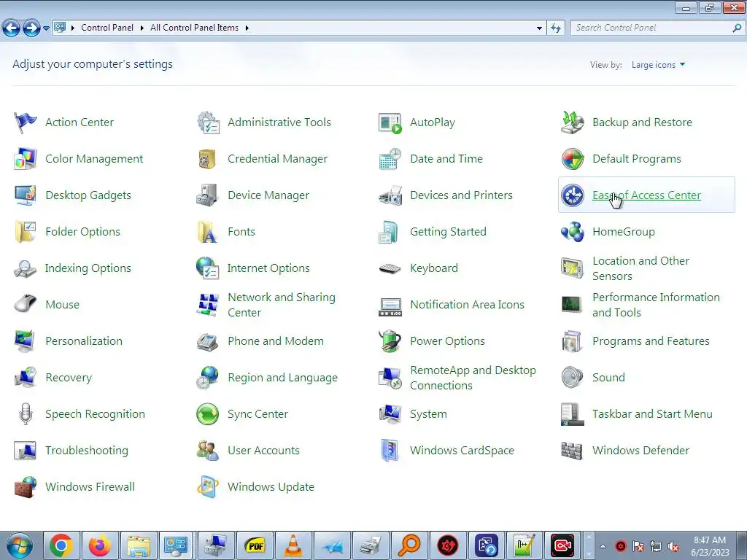Open RemoteApp and Desktop Connections link
Viewport: 747px width, 560px height.
pos(473,378)
